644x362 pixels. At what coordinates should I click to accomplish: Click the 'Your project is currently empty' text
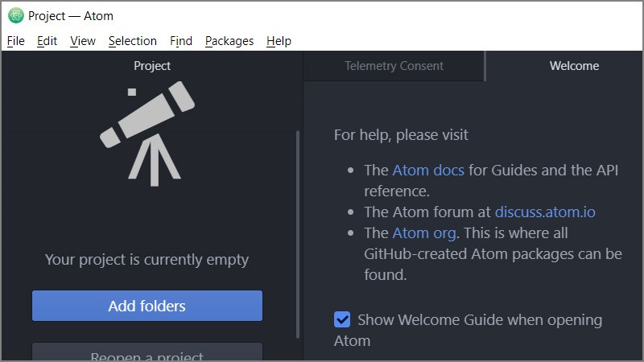(x=147, y=260)
